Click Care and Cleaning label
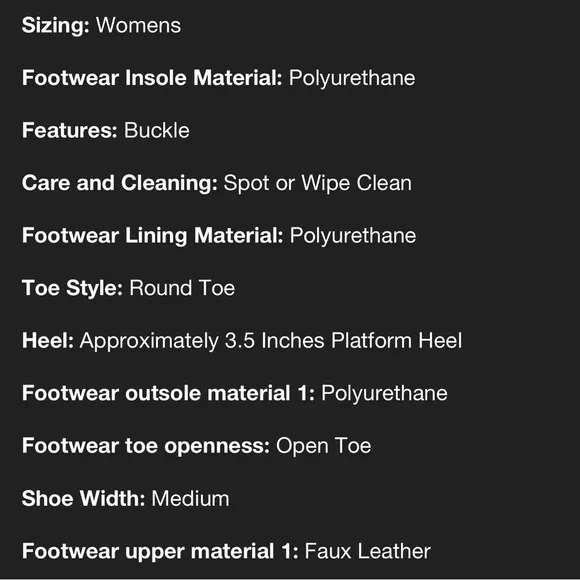 coord(119,183)
